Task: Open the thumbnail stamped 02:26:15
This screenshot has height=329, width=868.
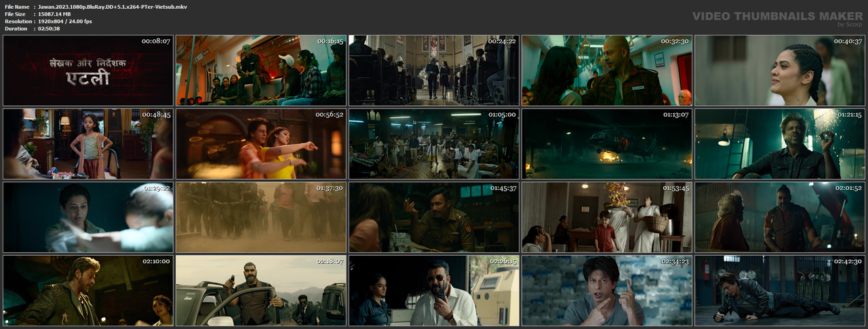Action: coord(434,290)
